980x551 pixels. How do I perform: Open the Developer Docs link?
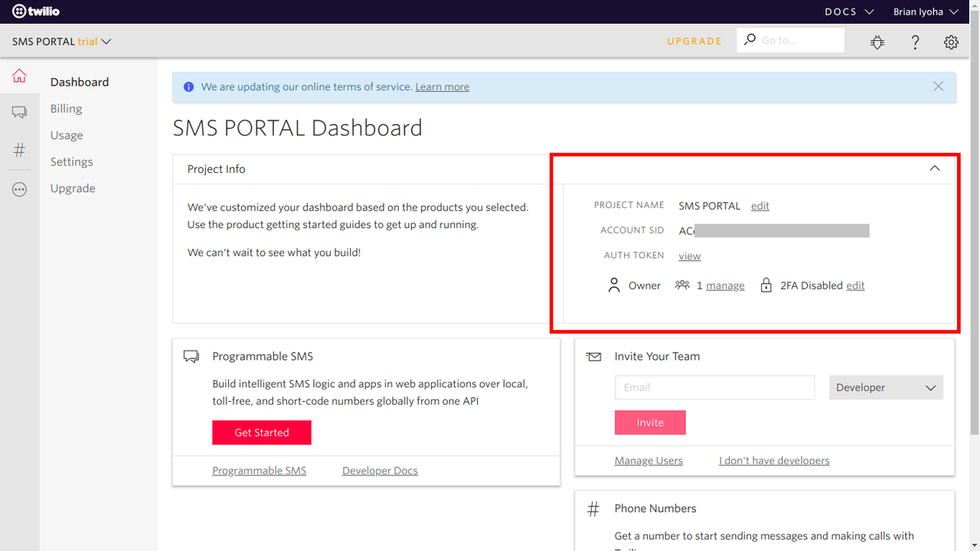(x=380, y=471)
